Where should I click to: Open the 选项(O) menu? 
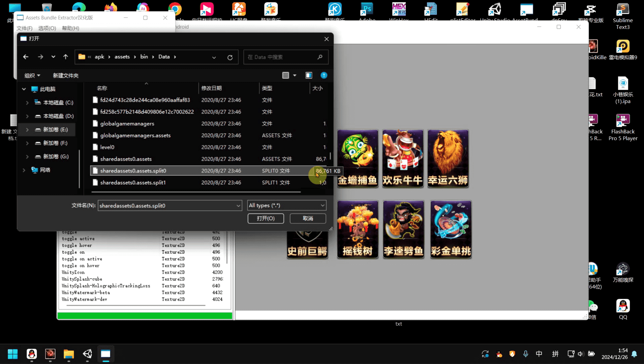(x=47, y=28)
